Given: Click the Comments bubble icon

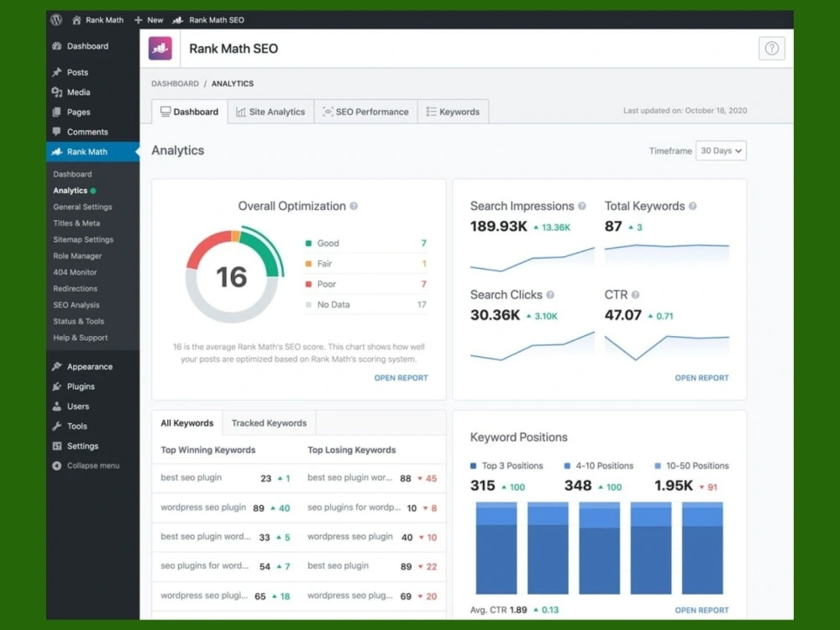Looking at the screenshot, I should tap(57, 132).
